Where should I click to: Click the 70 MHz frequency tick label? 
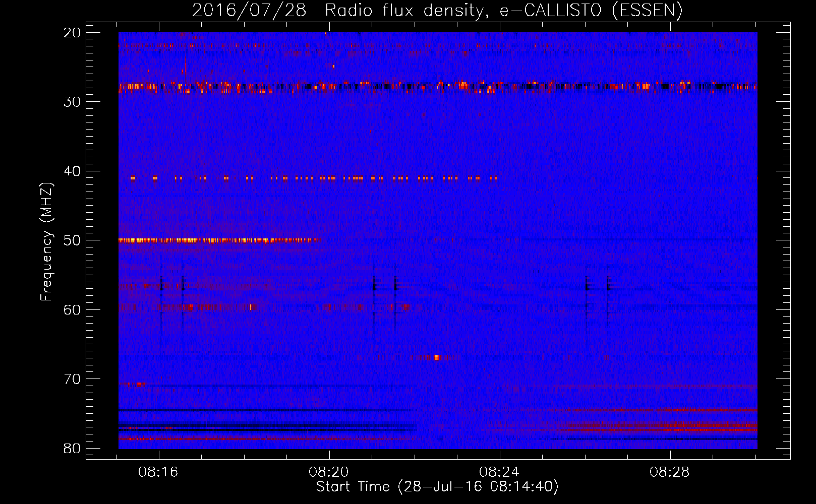(73, 379)
